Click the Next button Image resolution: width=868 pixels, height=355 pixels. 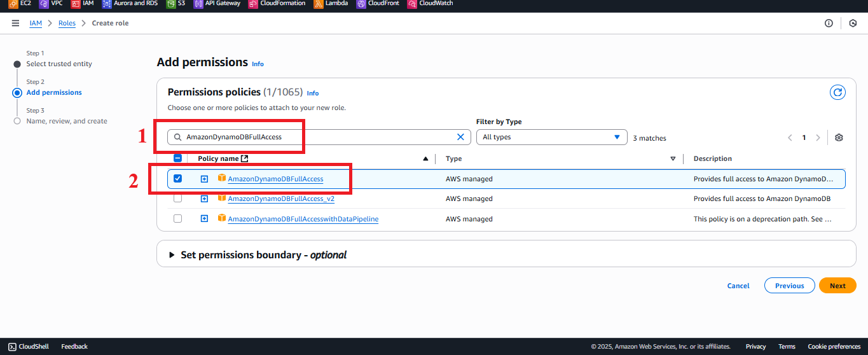pos(837,286)
